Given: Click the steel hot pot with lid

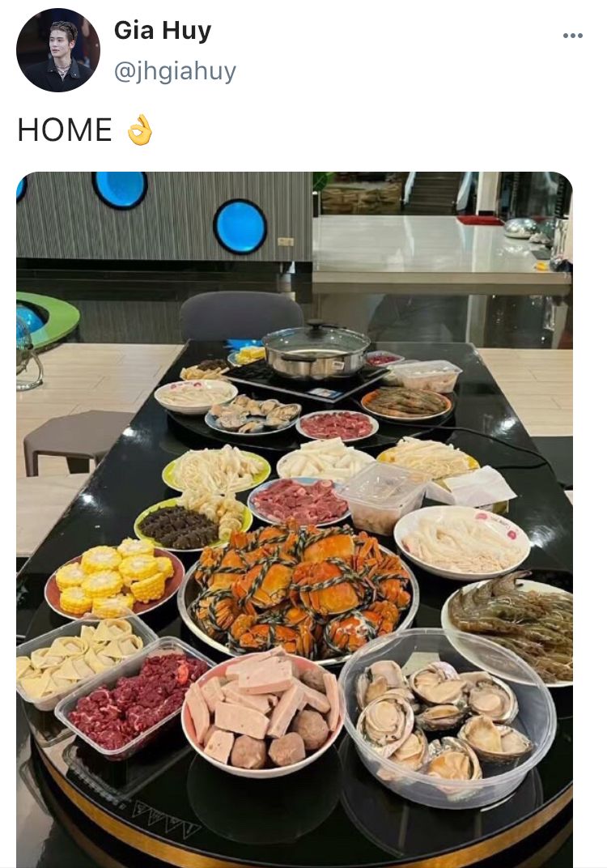Looking at the screenshot, I should [x=316, y=349].
